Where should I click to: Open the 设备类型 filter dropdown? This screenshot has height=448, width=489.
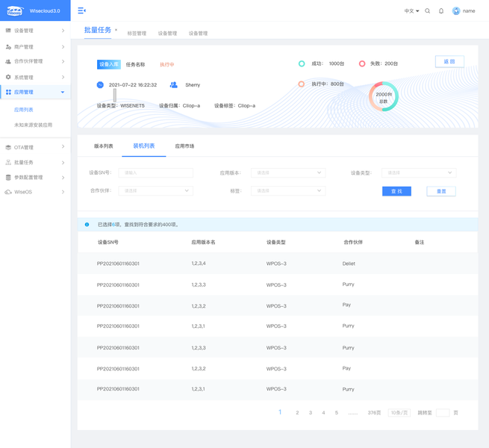[419, 172]
